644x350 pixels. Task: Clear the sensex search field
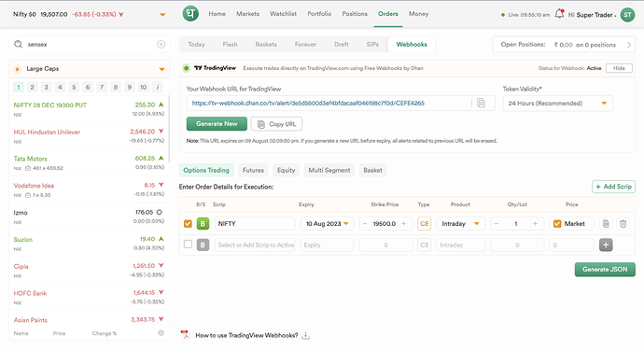(x=161, y=45)
